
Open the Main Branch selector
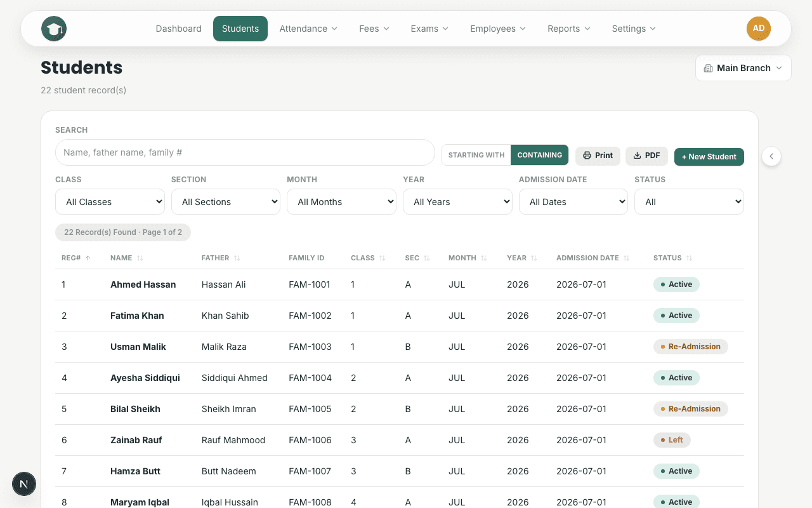click(743, 68)
